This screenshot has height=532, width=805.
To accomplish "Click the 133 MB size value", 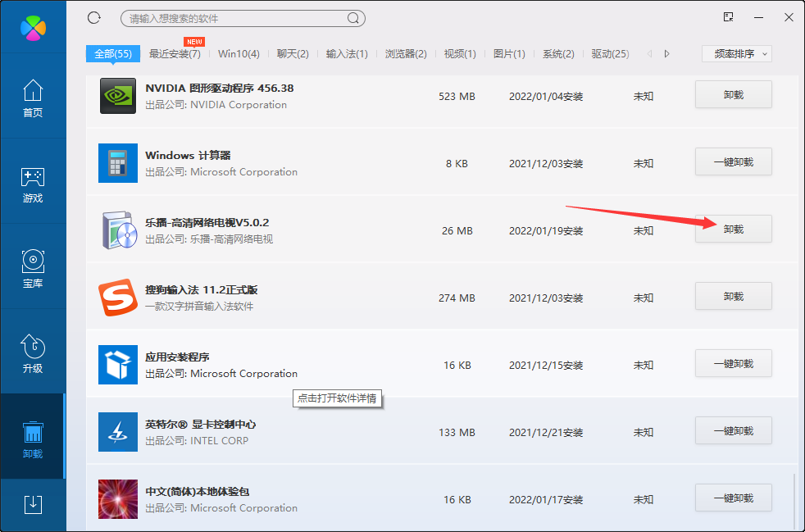I will (457, 432).
